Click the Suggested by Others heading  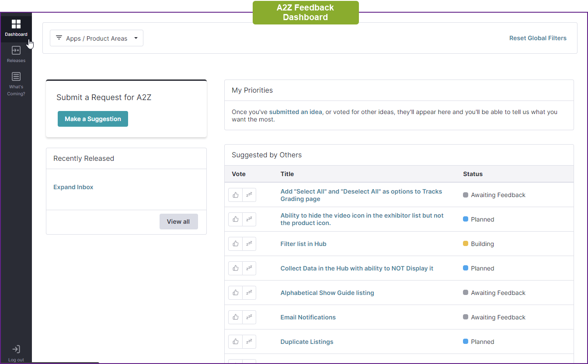click(267, 155)
